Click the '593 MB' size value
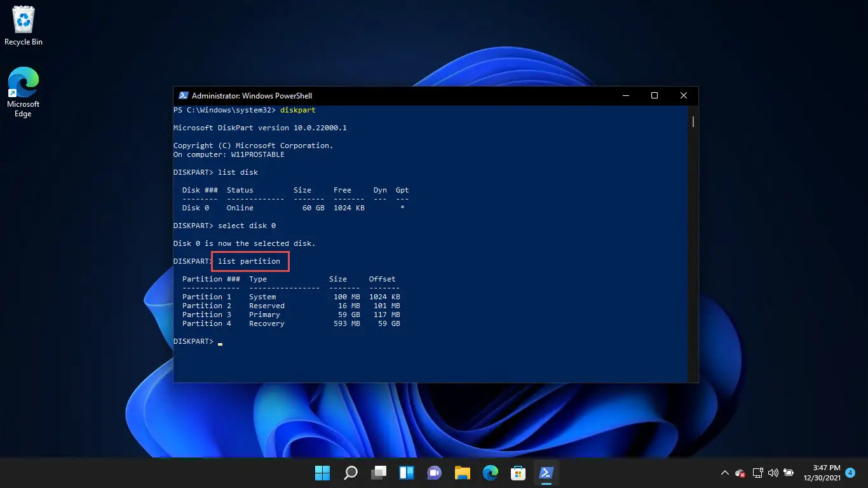This screenshot has width=868, height=488. (x=347, y=323)
